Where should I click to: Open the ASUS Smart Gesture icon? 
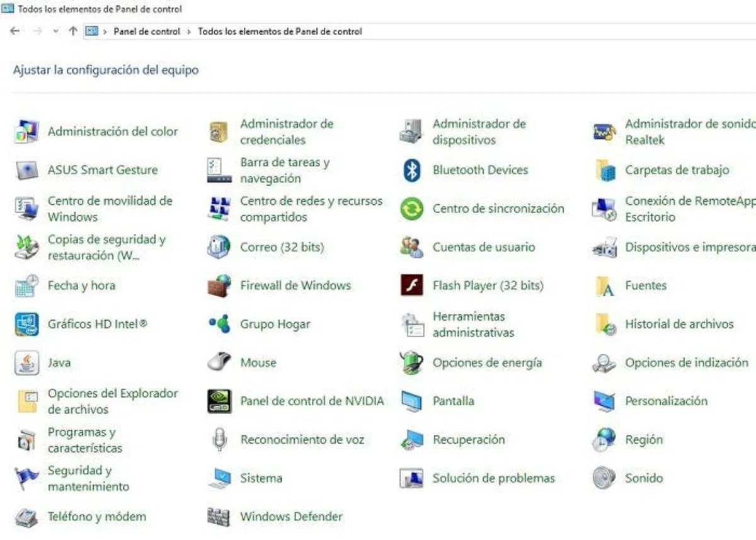tap(26, 170)
